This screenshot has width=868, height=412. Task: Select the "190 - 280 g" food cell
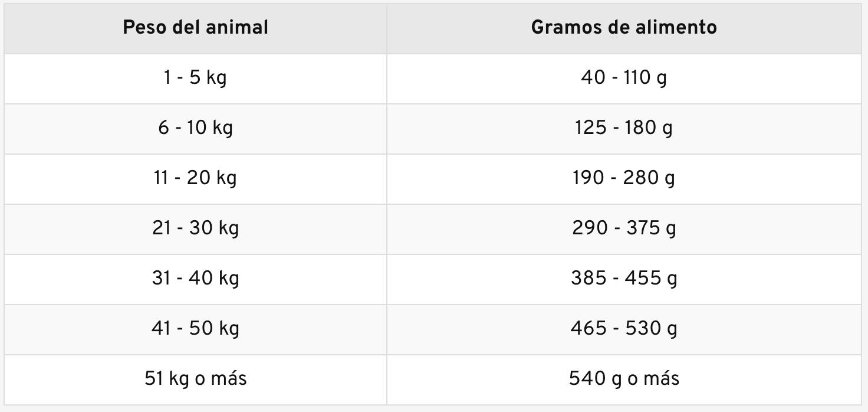pos(624,178)
